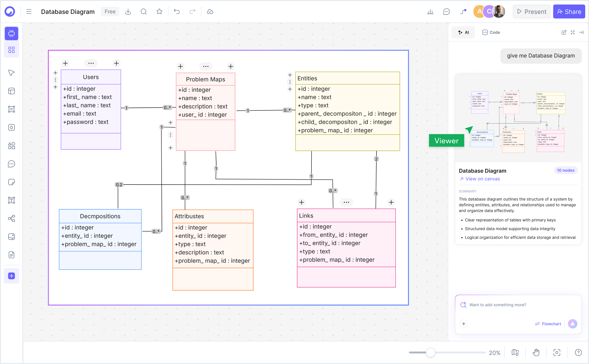Select the comment tool in left sidebar
Screen dimensions: 589x364
(11, 164)
